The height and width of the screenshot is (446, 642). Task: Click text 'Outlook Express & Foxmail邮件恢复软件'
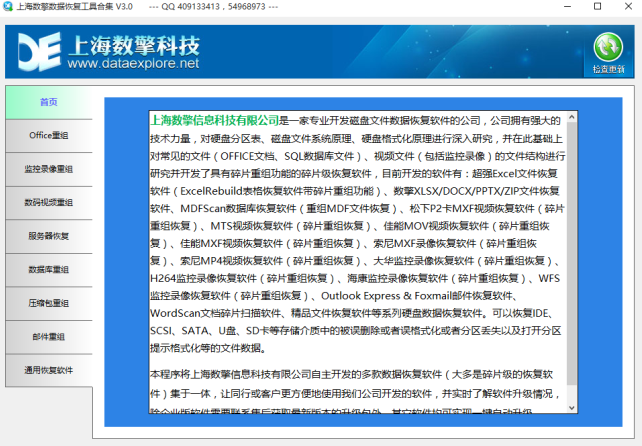417,296
